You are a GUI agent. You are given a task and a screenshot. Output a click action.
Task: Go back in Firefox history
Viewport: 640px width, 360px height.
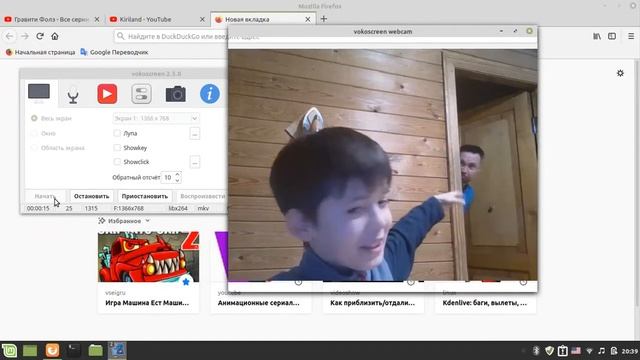pos(9,36)
